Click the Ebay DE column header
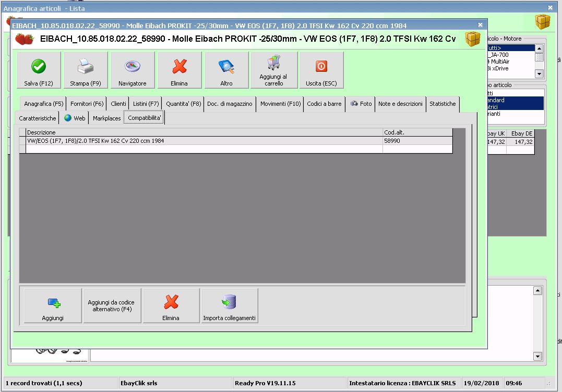This screenshot has height=392, width=562. [x=520, y=133]
